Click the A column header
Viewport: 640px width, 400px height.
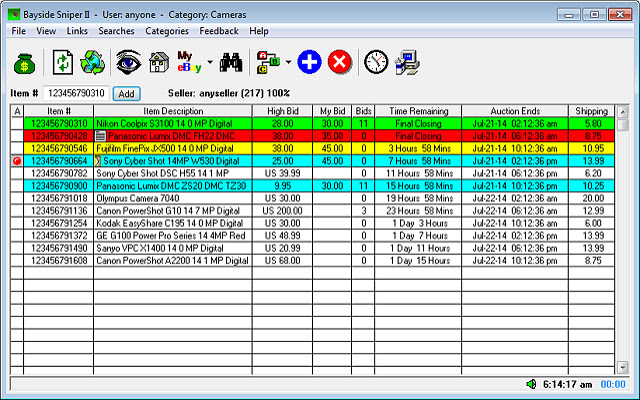point(17,111)
